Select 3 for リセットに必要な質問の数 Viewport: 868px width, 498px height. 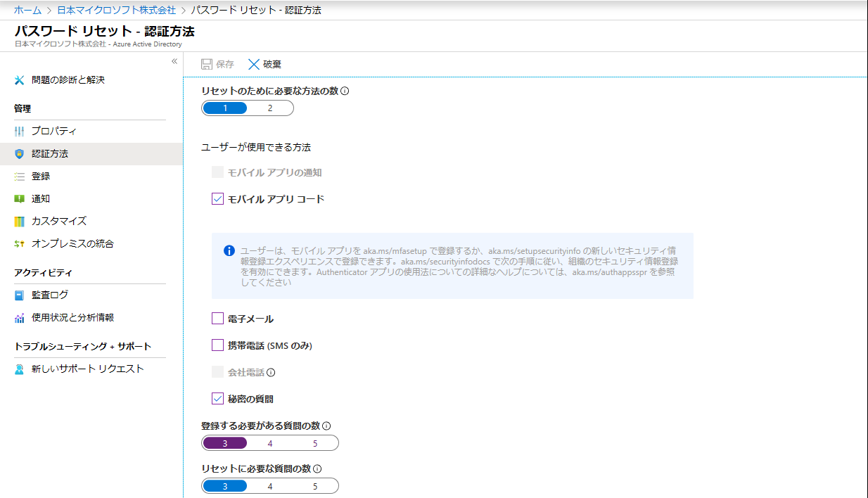tap(225, 486)
